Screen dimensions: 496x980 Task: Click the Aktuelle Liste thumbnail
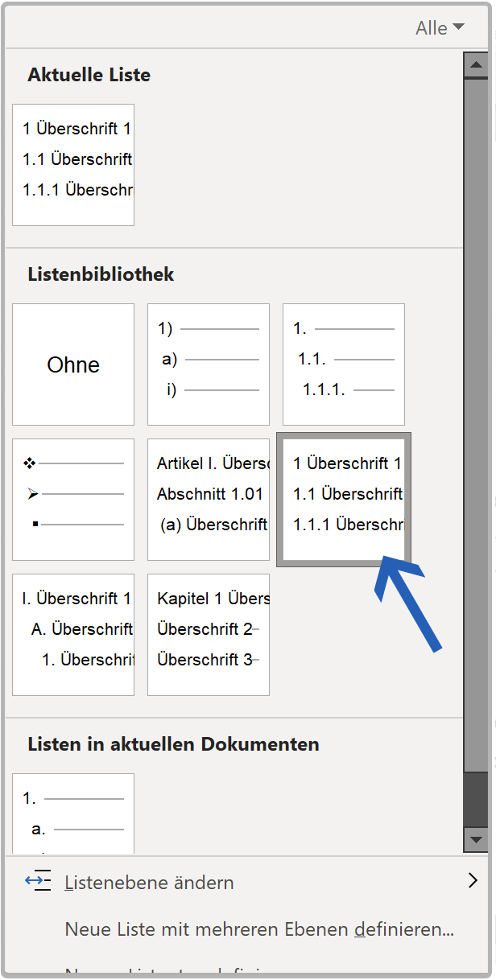click(x=73, y=165)
